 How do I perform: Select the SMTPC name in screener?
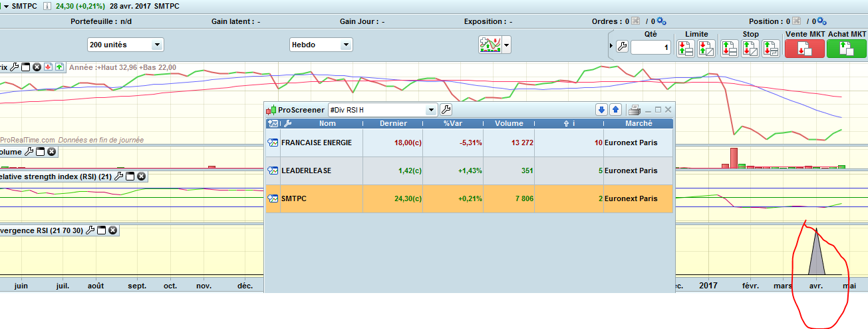tap(294, 198)
